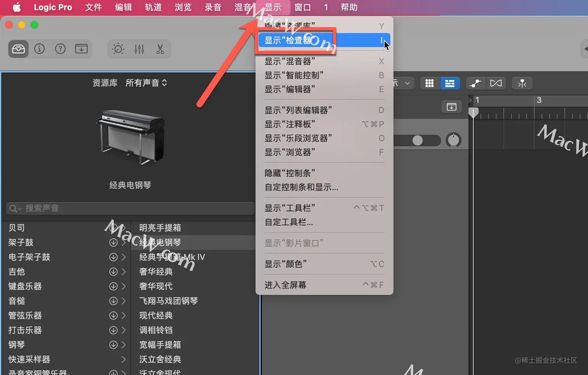The width and height of the screenshot is (588, 375).
Task: Open the 窗口 menu
Action: (x=303, y=7)
